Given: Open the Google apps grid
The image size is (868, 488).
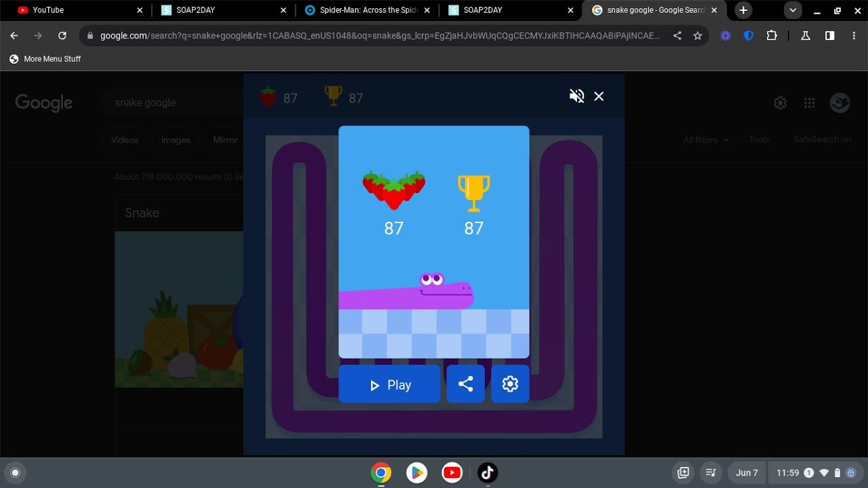Looking at the screenshot, I should click(809, 103).
